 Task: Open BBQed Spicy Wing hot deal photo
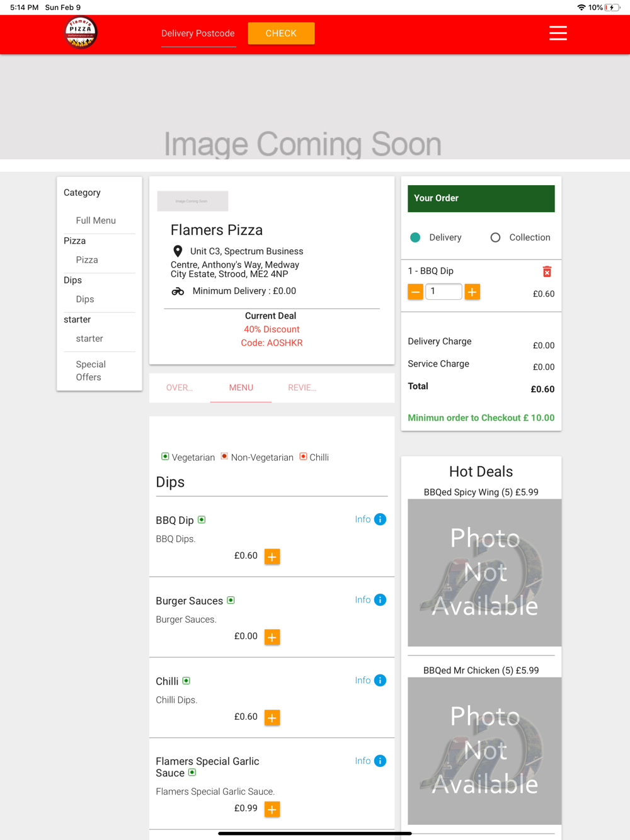click(x=484, y=573)
